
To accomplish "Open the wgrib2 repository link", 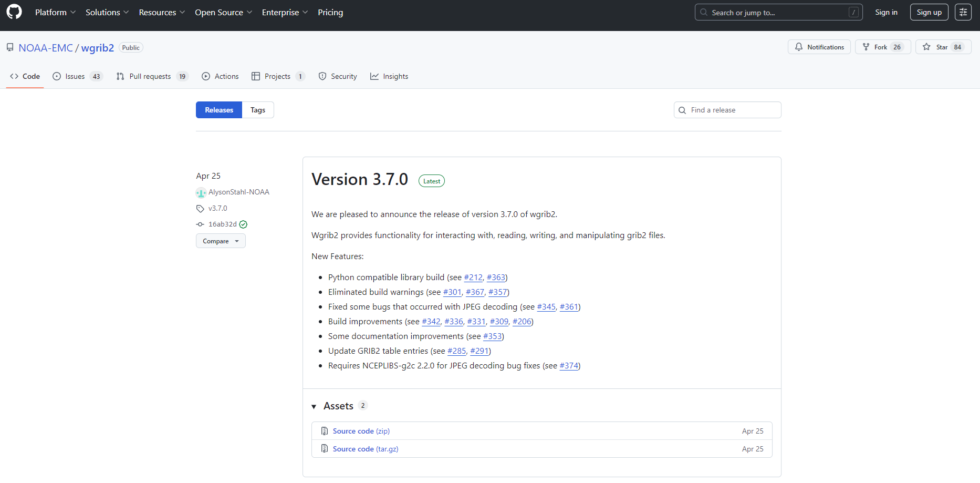I will point(98,48).
